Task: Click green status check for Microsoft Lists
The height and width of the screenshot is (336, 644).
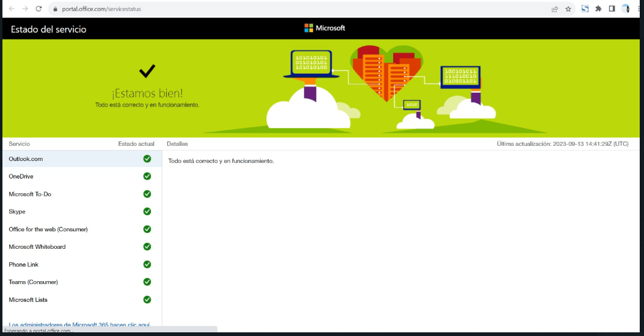Action: coord(147,300)
